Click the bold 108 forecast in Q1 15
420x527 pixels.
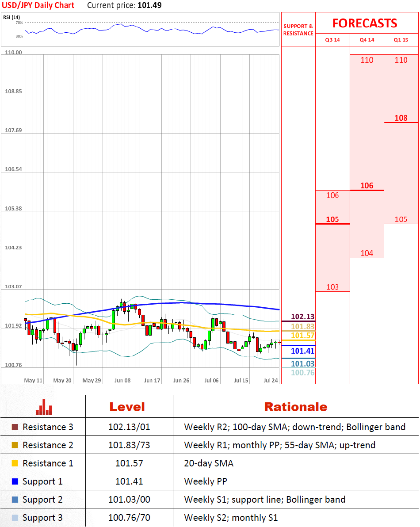point(401,118)
